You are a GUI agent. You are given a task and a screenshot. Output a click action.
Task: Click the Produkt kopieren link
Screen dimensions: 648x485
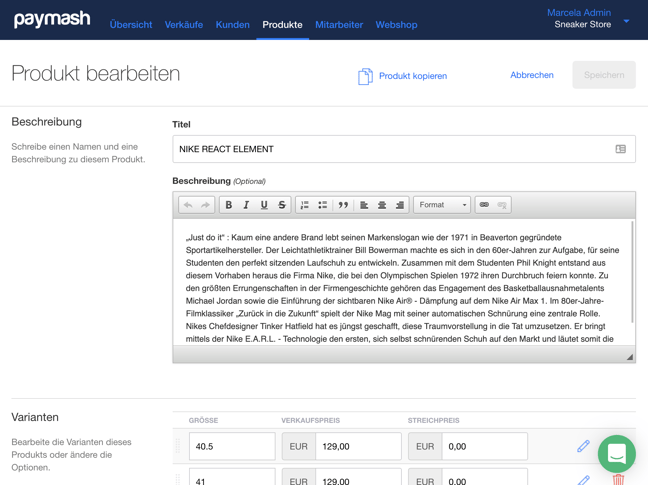413,76
